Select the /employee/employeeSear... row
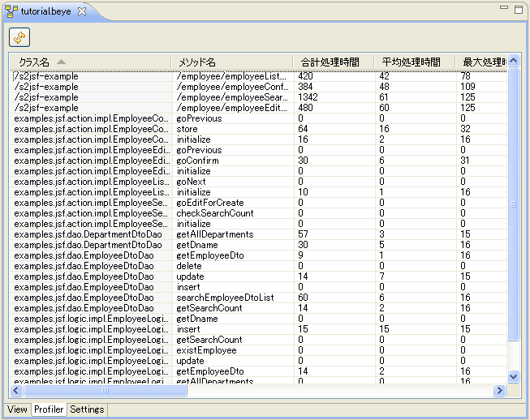The width and height of the screenshot is (530, 420). tap(259, 97)
